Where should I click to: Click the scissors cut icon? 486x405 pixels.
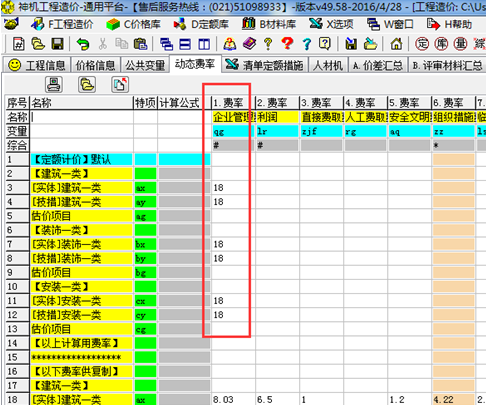[103, 44]
